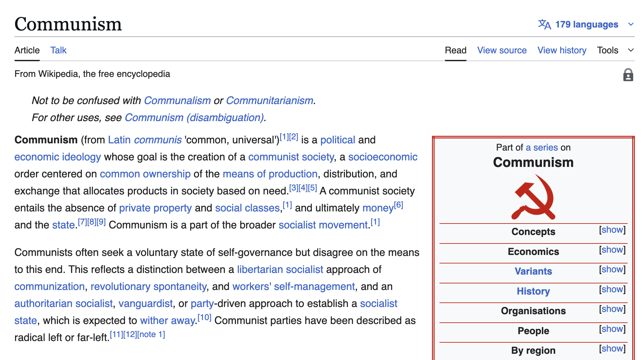Expand the Organisations sidebar section
Screen dimensions: 644x360
click(612, 309)
